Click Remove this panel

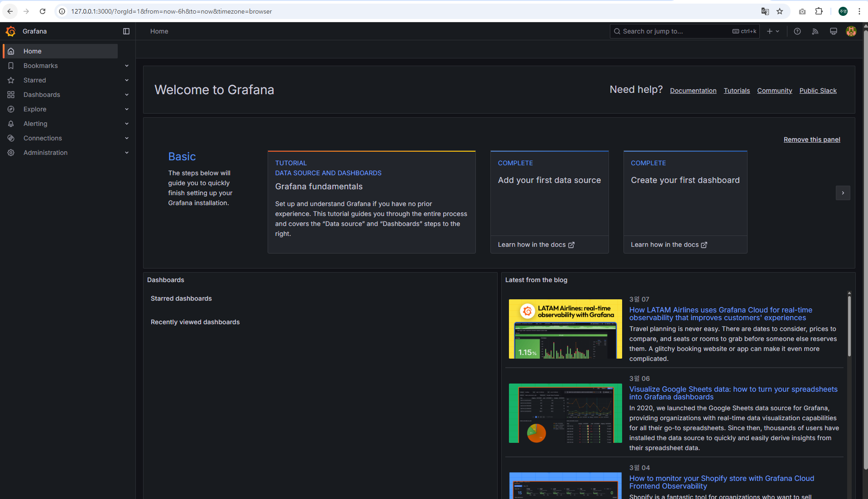click(x=812, y=139)
